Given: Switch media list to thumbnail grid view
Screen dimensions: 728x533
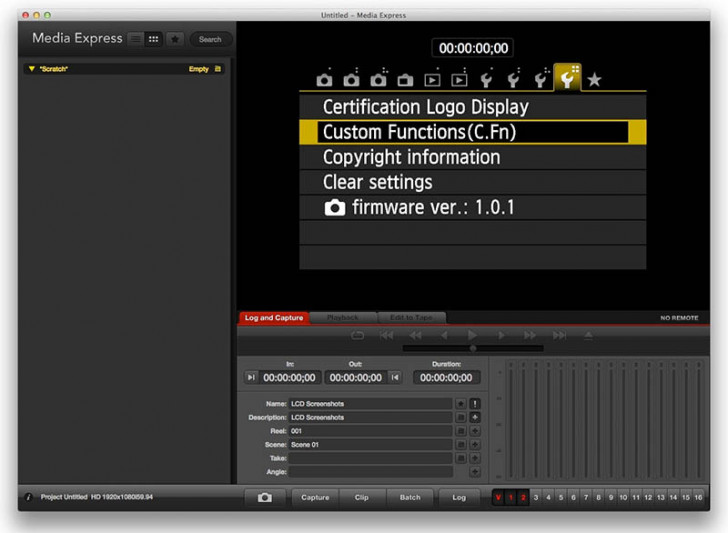Looking at the screenshot, I should [154, 39].
